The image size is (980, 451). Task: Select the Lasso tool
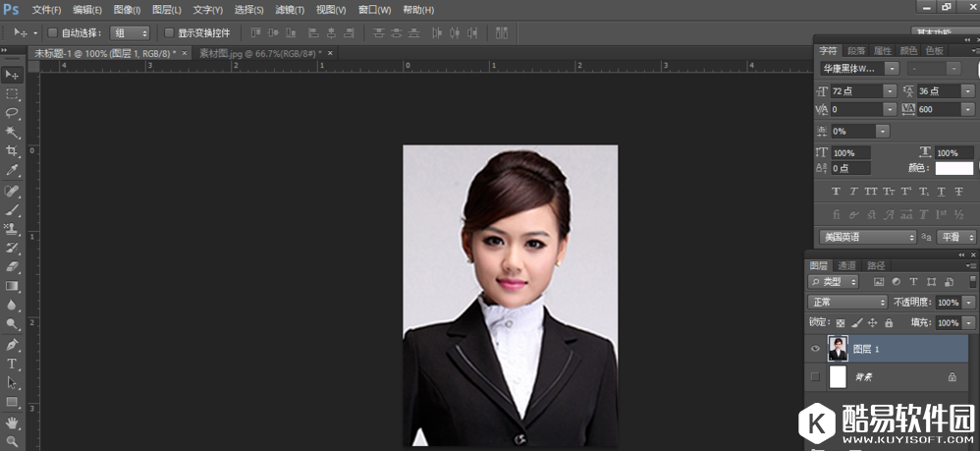point(12,113)
